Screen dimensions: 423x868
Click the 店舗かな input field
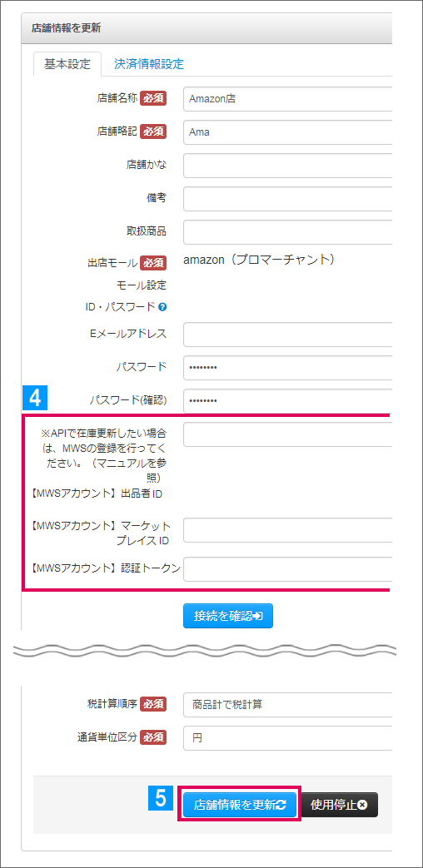coord(287,166)
